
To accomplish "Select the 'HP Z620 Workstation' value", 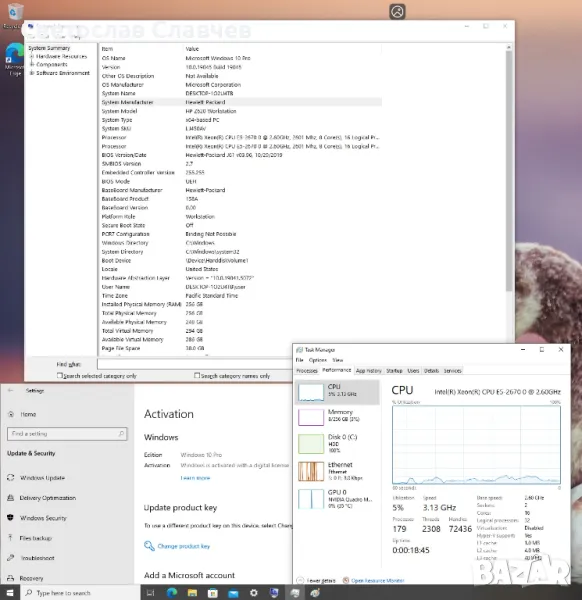I will [x=211, y=111].
